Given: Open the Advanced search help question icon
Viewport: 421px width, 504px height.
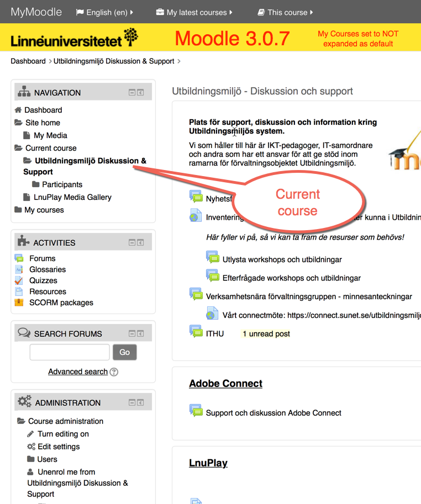Looking at the screenshot, I should 114,372.
